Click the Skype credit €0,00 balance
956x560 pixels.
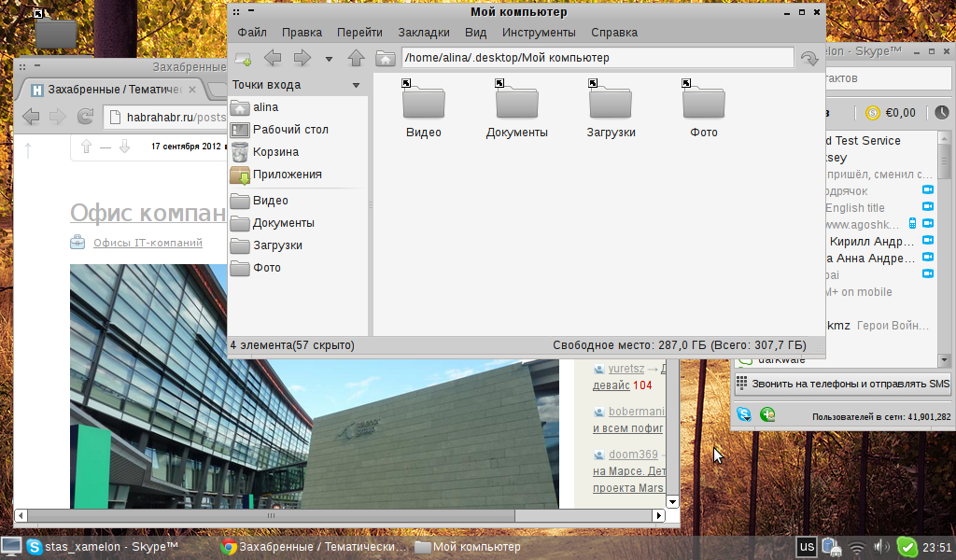coord(891,113)
